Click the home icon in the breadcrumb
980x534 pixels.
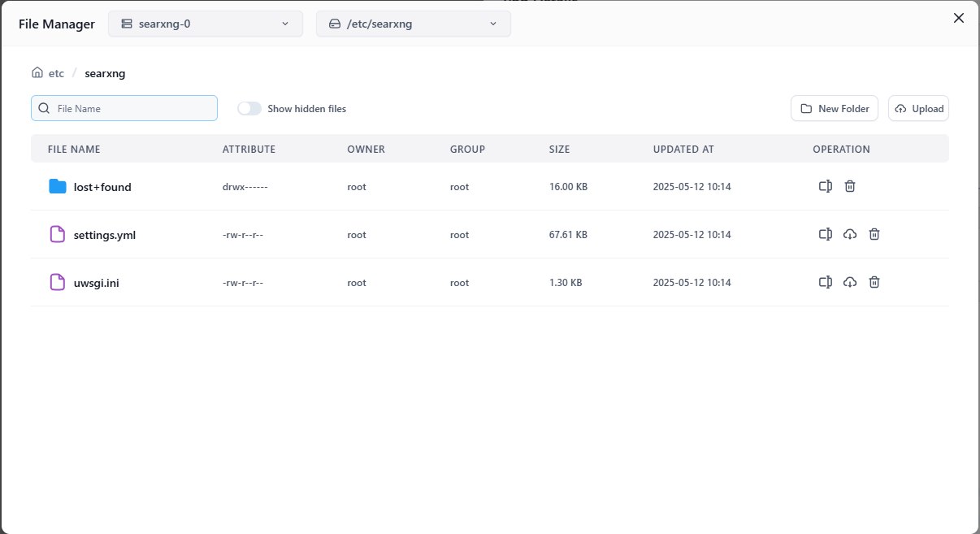point(37,72)
